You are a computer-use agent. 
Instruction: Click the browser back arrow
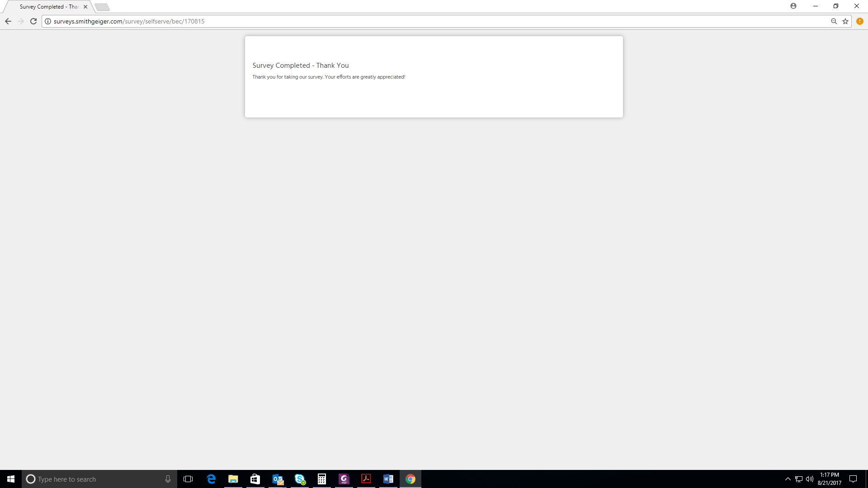8,21
